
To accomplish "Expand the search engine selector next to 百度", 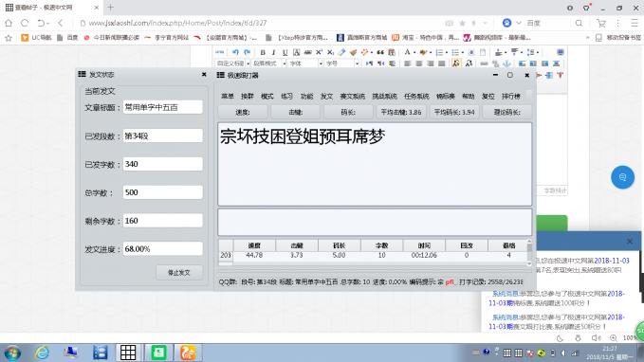I will tap(519, 23).
